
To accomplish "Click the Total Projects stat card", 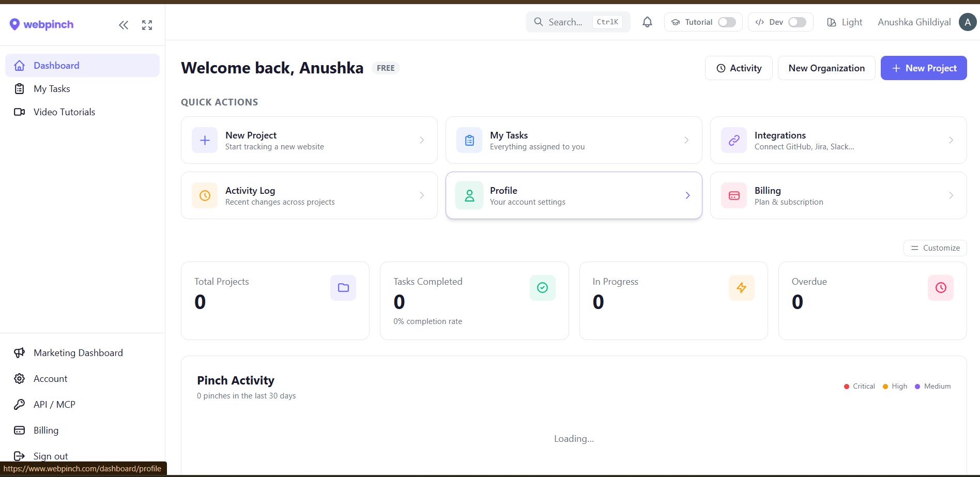I will click(x=275, y=301).
